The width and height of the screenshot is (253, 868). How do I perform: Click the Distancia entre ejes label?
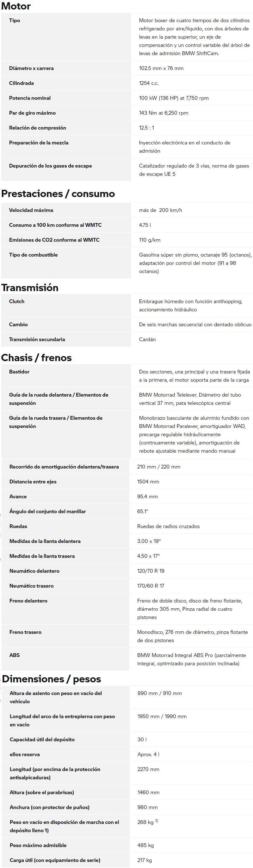(x=33, y=482)
